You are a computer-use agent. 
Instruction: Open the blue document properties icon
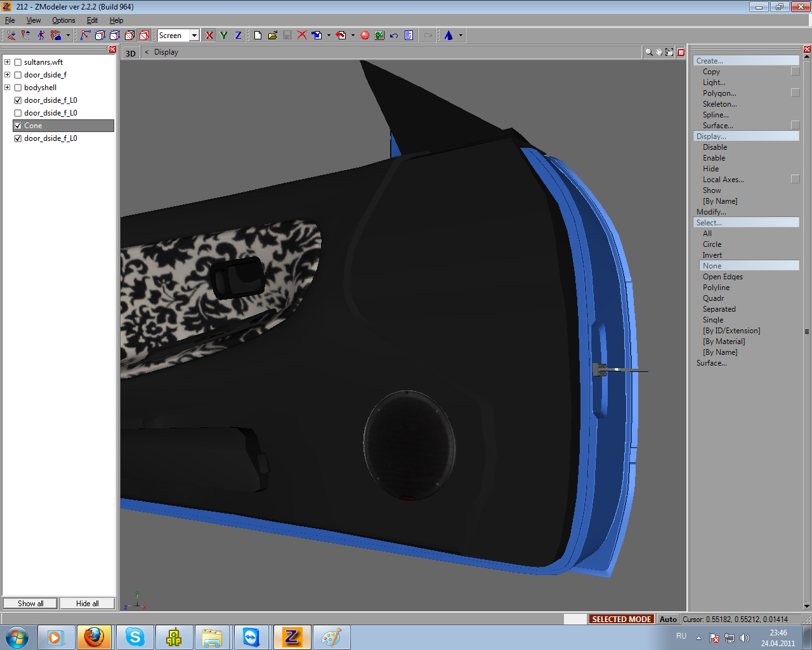pyautogui.click(x=409, y=36)
